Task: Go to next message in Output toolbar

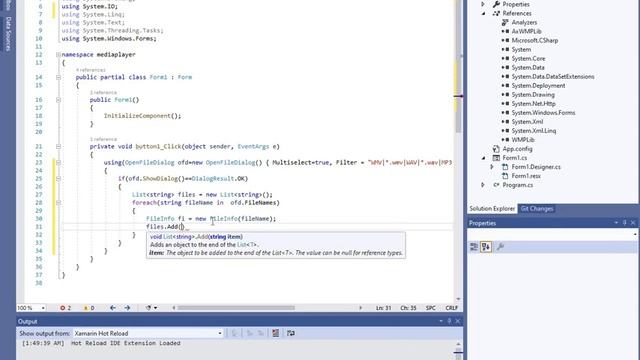Action: point(260,333)
